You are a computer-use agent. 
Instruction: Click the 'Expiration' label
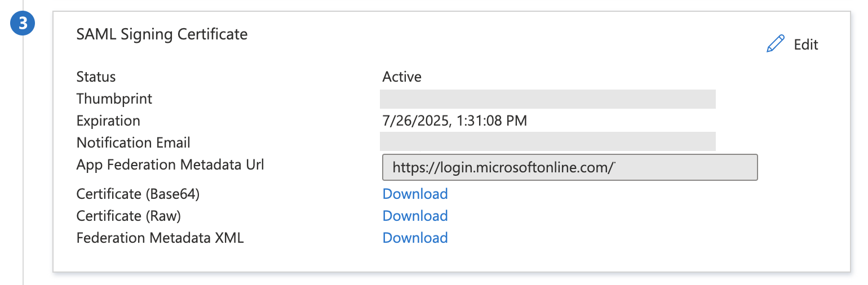(x=108, y=121)
